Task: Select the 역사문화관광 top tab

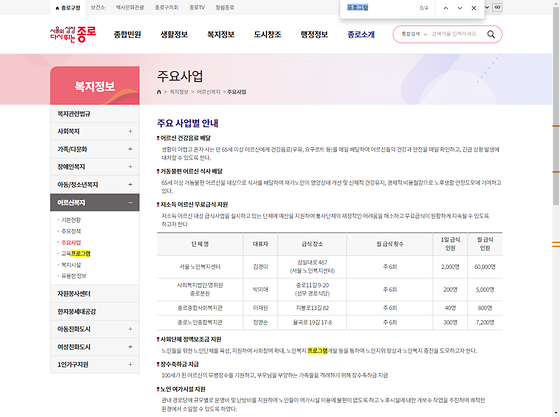Action: point(130,7)
